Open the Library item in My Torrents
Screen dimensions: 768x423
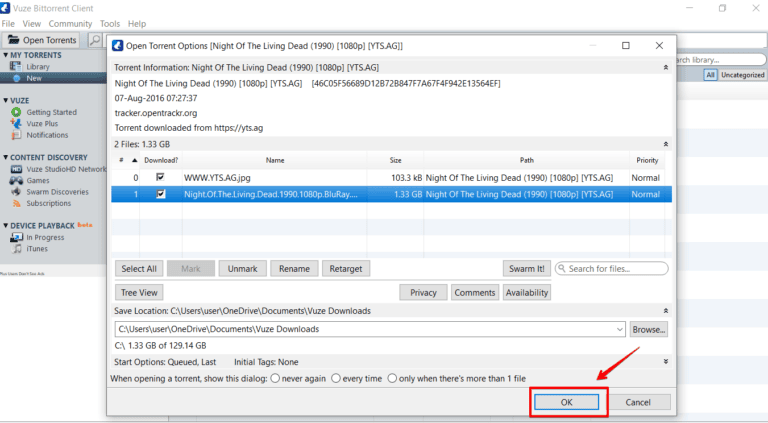point(37,67)
